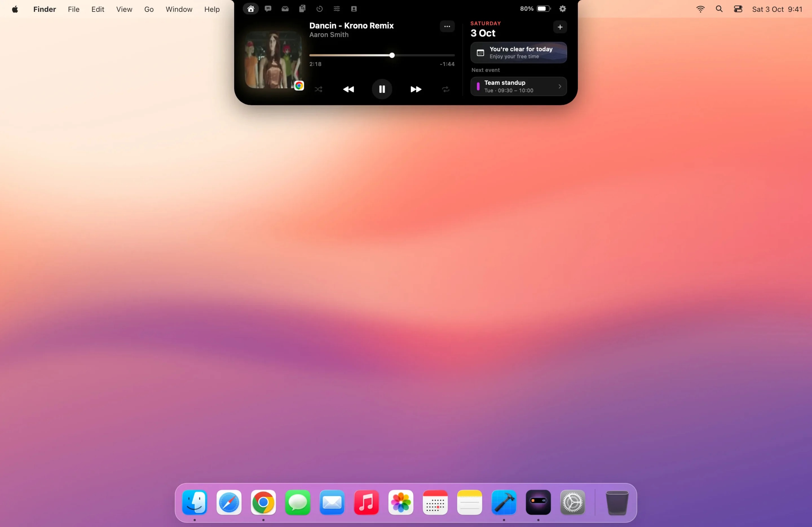Open notch settings gear icon
This screenshot has width=812, height=527.
(562, 9)
